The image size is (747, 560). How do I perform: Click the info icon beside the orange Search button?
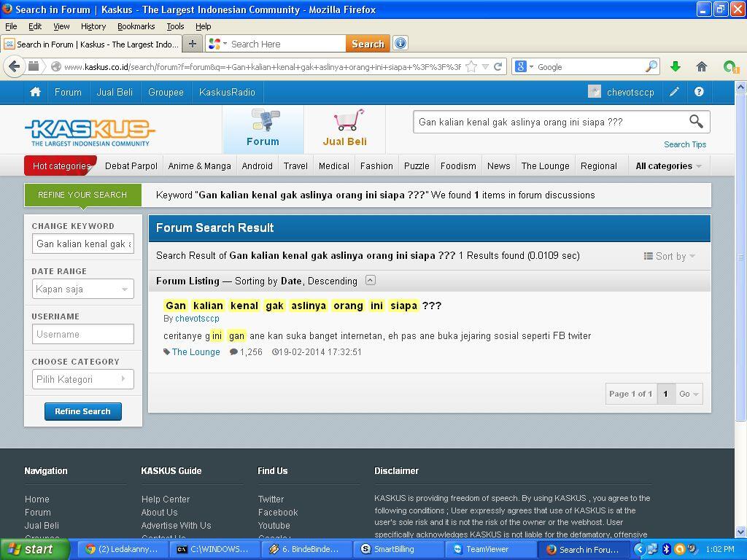coord(400,43)
